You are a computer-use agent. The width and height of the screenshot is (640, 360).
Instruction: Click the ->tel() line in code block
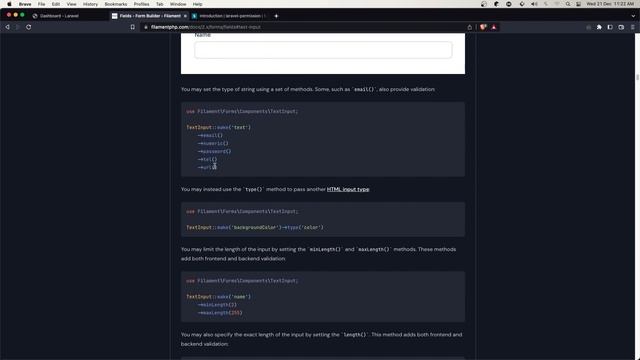point(207,160)
